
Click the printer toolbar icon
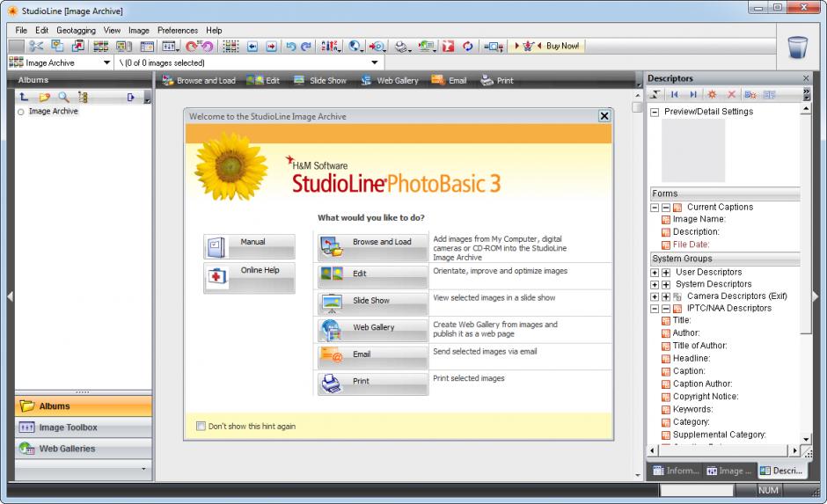[x=403, y=47]
